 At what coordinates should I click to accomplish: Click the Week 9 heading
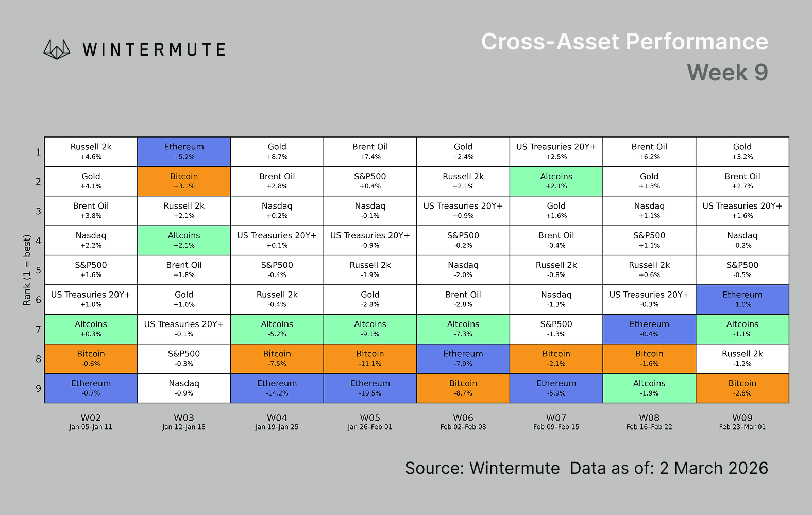(x=727, y=73)
